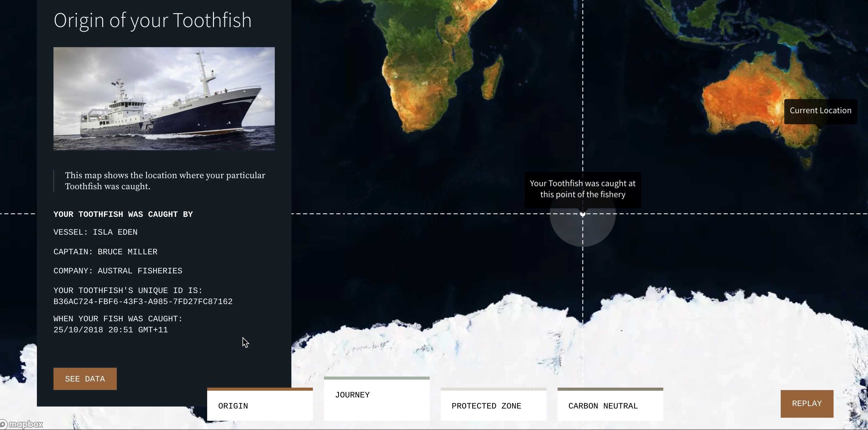Click the Origin of your Toothfish heading

(152, 20)
